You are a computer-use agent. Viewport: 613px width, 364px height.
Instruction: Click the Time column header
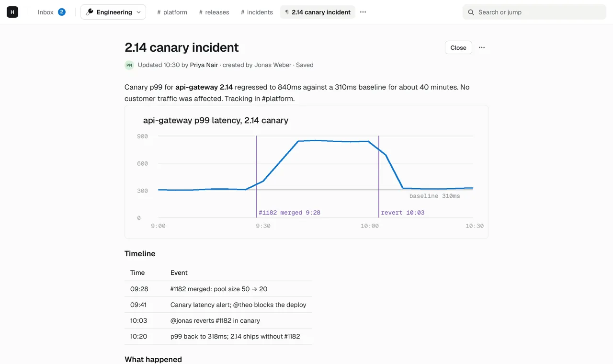(137, 273)
